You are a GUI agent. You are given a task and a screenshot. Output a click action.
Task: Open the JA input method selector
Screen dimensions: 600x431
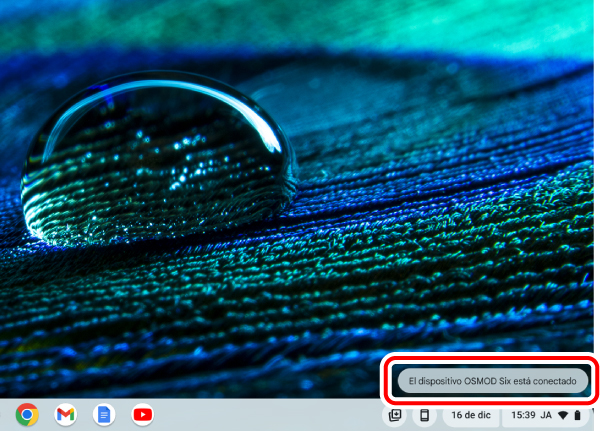click(546, 415)
